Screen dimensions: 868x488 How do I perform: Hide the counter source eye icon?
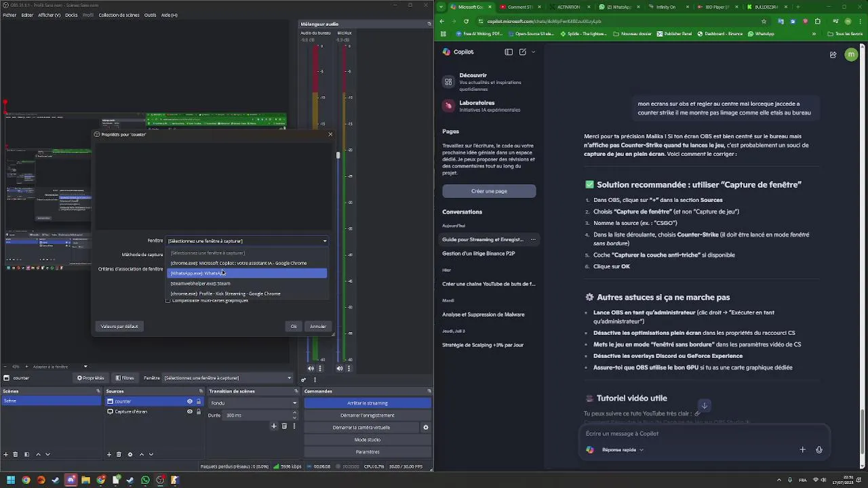pyautogui.click(x=190, y=401)
